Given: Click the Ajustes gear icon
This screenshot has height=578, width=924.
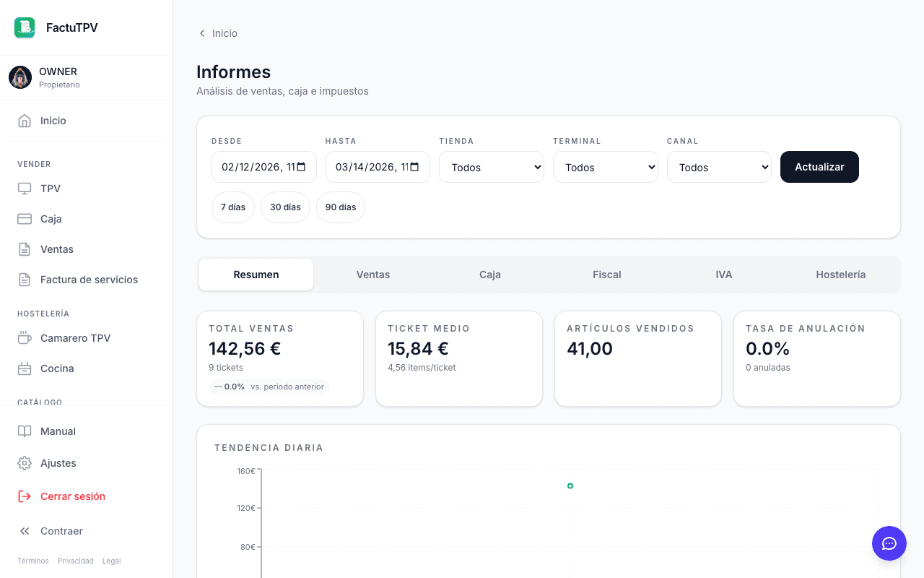Looking at the screenshot, I should [x=25, y=463].
